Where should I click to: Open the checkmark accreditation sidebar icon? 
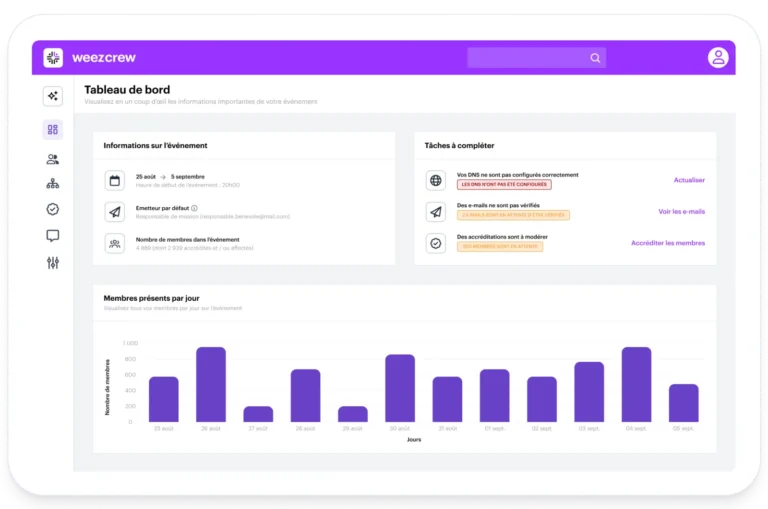53,209
